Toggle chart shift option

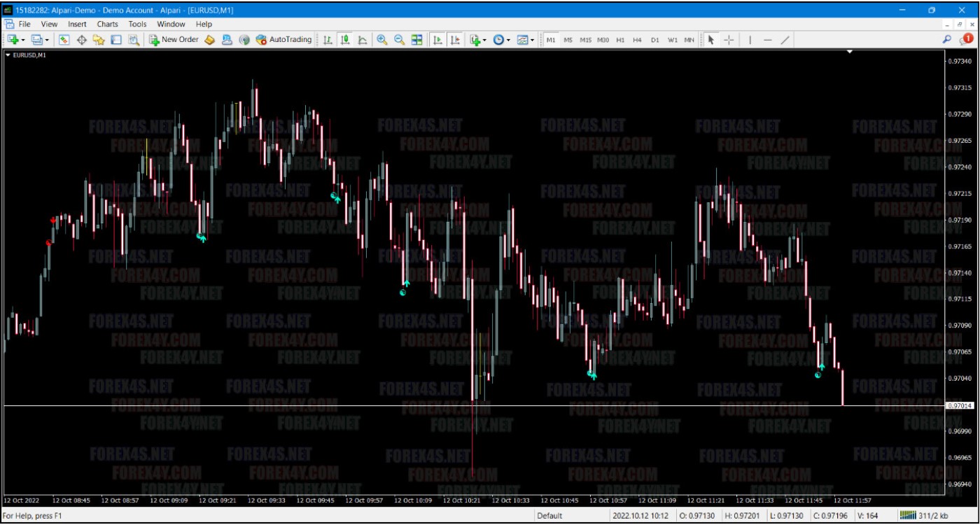(455, 40)
